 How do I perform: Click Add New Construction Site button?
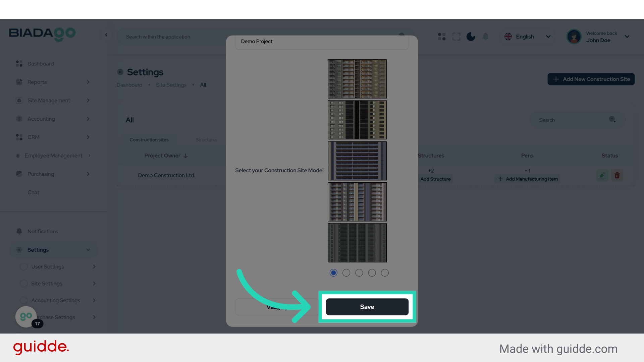[x=591, y=79]
